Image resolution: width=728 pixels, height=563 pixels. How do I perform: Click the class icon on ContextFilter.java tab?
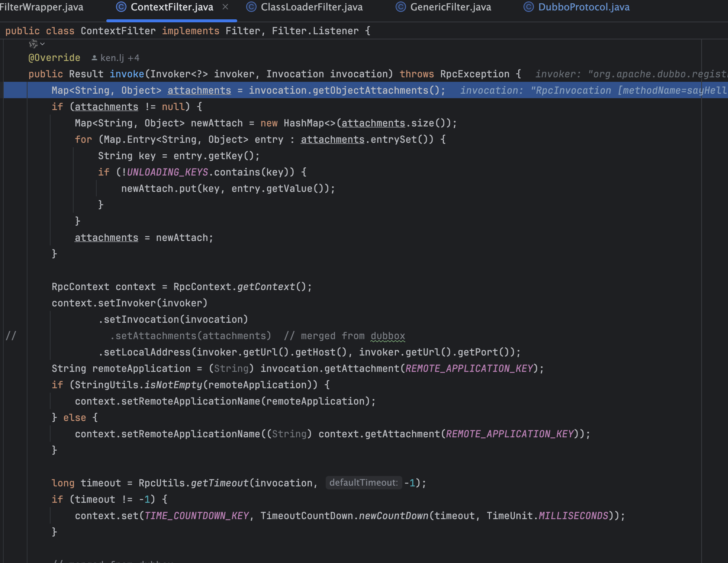(121, 7)
